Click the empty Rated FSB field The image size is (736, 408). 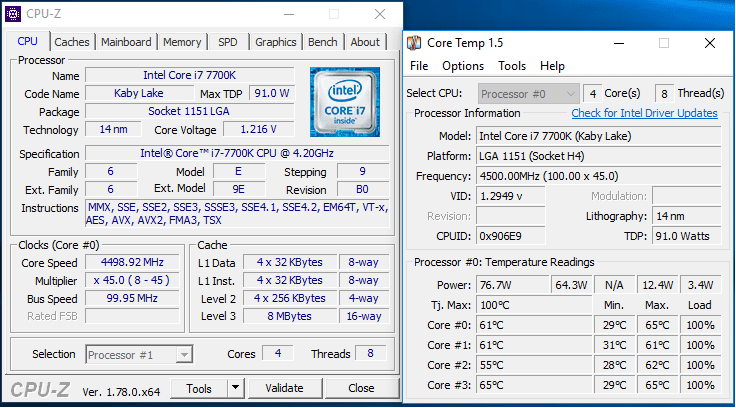point(132,316)
